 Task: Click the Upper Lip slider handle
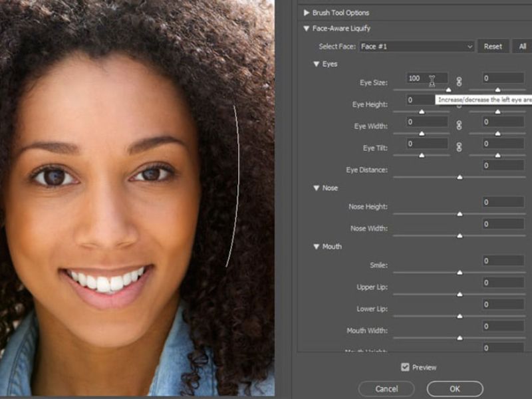click(x=460, y=295)
